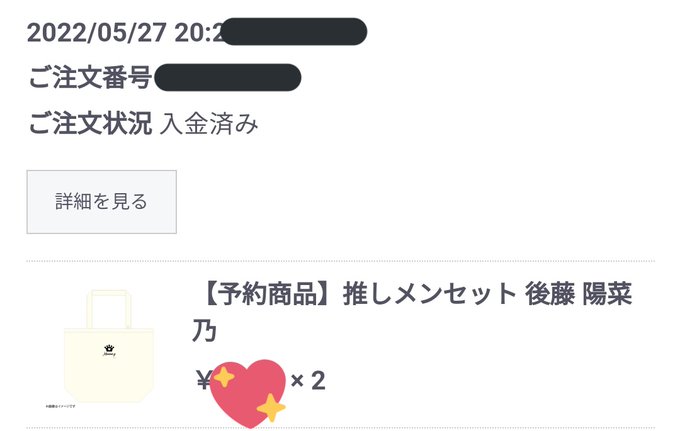The height and width of the screenshot is (431, 680).
Task: Select the 入金済み payment status text
Action: [209, 124]
